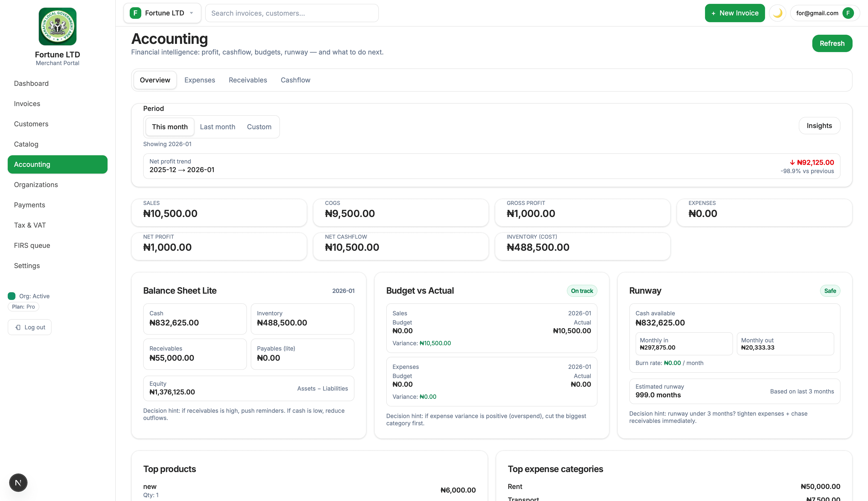Screen dimensions: 868x501
Task: Focus the search invoices input field
Action: point(292,13)
